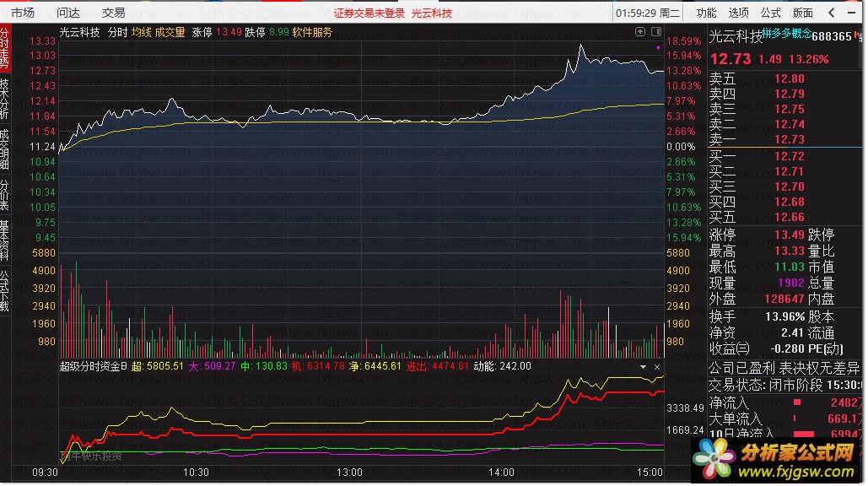The width and height of the screenshot is (868, 486).
Task: Open the 市场 menu
Action: pos(23,12)
